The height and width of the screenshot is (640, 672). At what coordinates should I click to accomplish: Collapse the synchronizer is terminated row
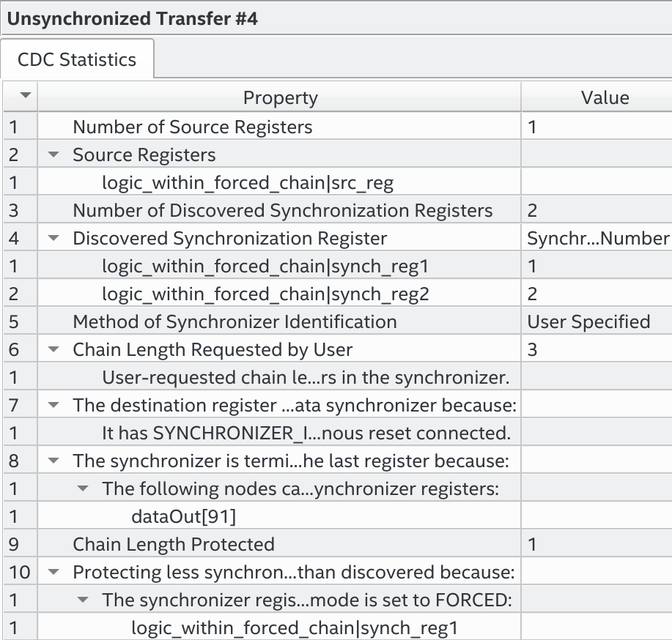coord(54,461)
